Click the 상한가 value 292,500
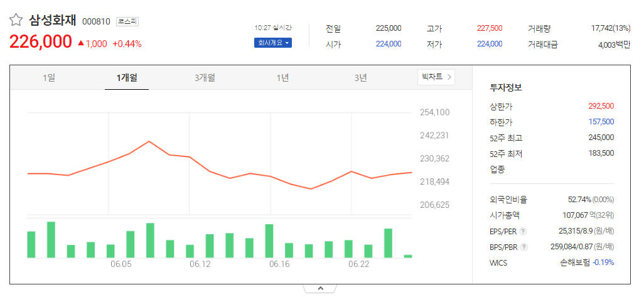 (x=601, y=106)
